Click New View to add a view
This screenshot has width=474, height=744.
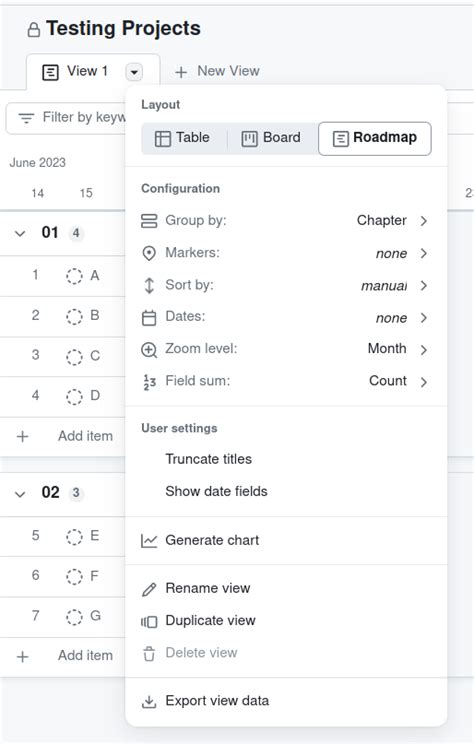pos(217,71)
